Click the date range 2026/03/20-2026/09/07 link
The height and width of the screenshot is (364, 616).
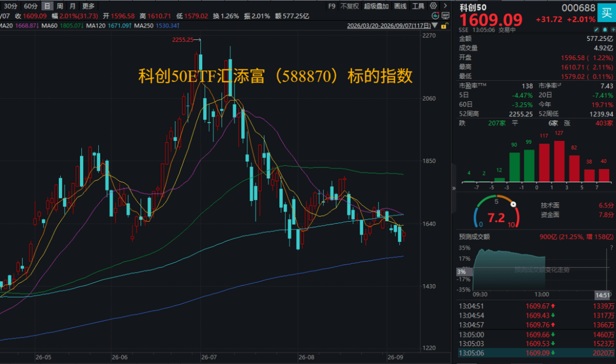click(388, 26)
